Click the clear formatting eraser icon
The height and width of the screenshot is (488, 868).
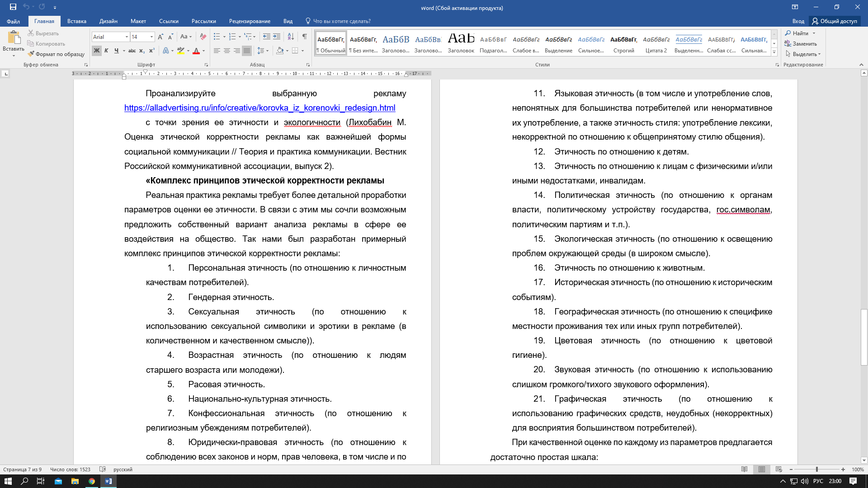pyautogui.click(x=203, y=37)
